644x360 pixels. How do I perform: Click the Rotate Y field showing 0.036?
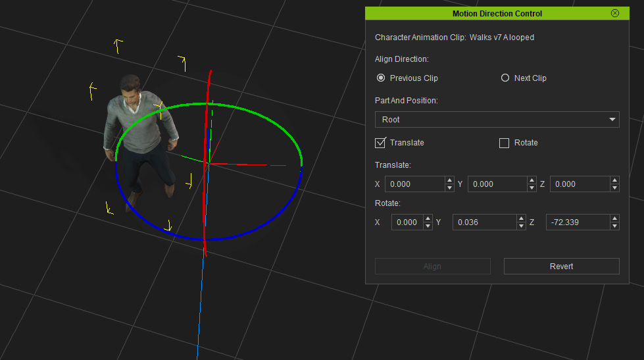[x=485, y=222]
